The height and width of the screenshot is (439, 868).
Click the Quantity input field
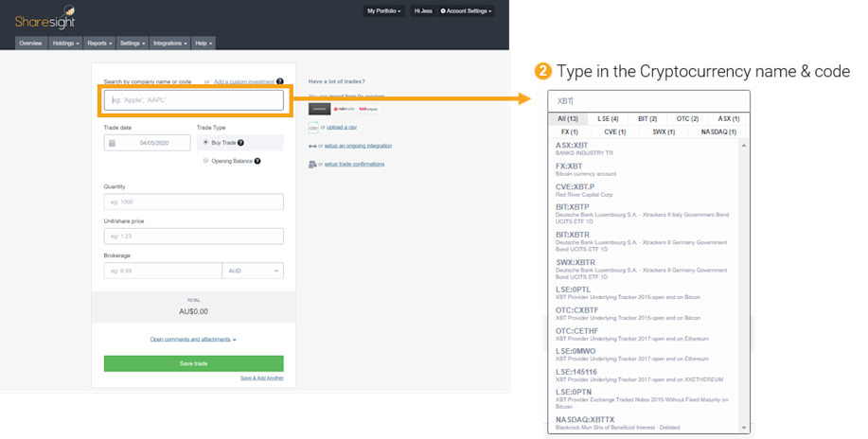click(194, 202)
